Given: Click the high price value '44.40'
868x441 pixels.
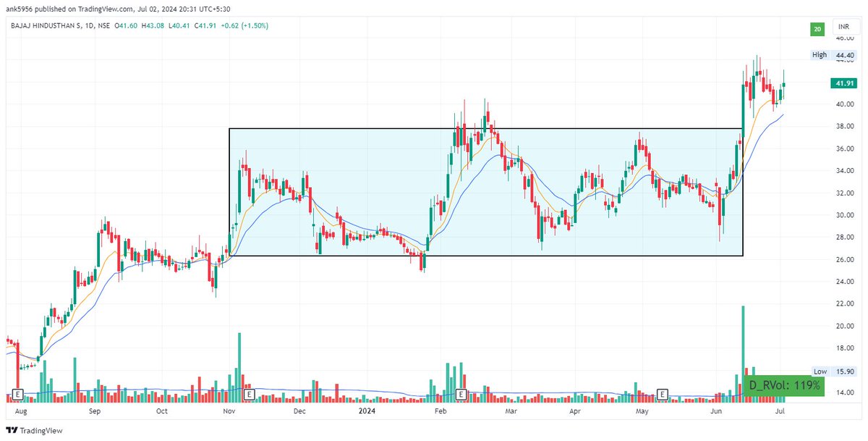Looking at the screenshot, I should (x=845, y=54).
